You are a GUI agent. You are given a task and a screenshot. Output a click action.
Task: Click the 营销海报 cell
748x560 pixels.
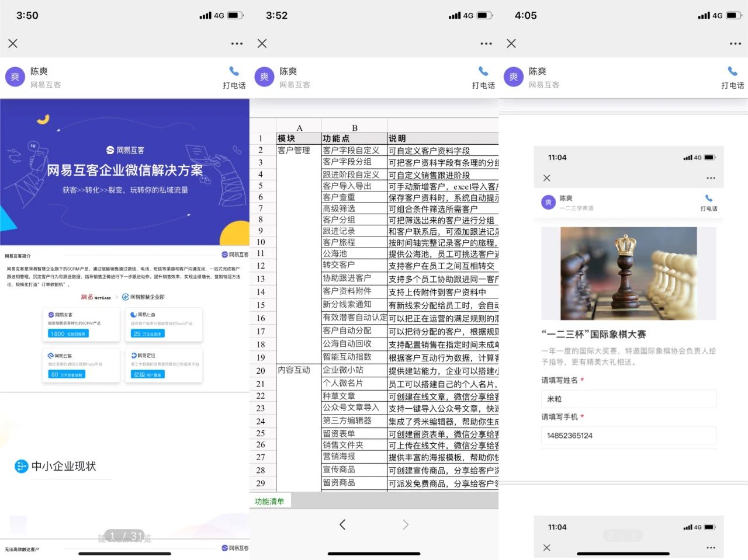point(354,457)
